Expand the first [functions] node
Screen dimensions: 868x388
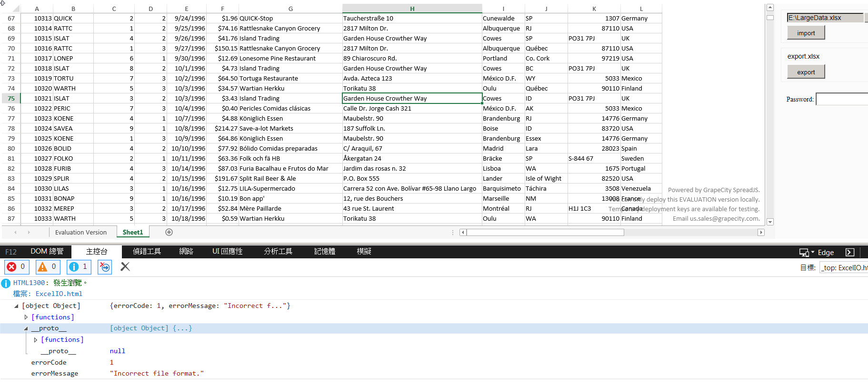(26, 317)
